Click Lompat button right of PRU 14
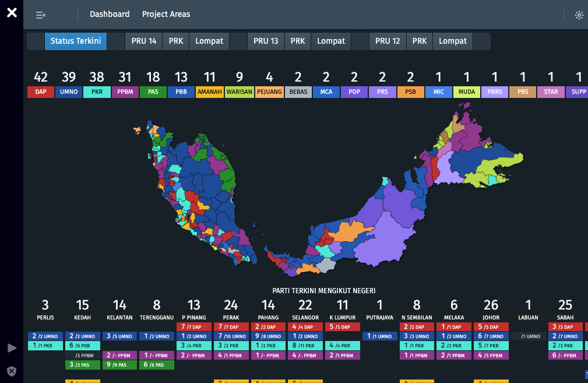588x383 pixels. [x=209, y=41]
